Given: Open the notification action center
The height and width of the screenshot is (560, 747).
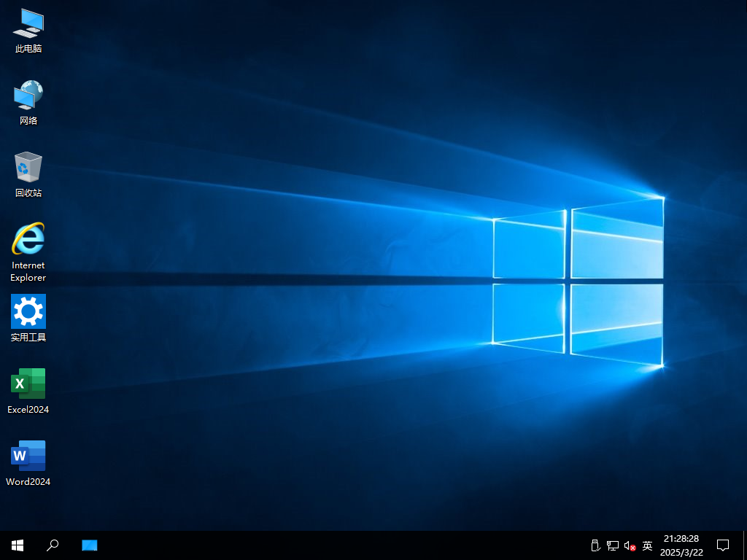Looking at the screenshot, I should click(723, 545).
